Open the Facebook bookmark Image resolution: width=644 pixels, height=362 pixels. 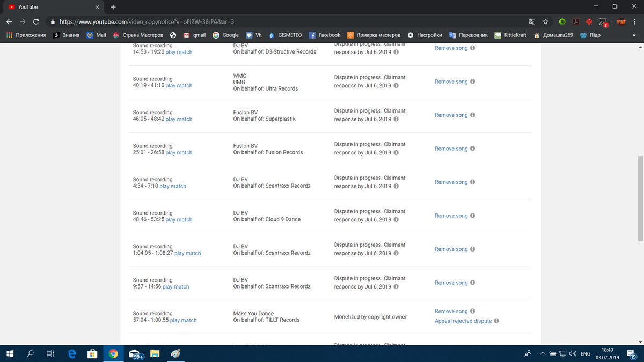pos(325,35)
